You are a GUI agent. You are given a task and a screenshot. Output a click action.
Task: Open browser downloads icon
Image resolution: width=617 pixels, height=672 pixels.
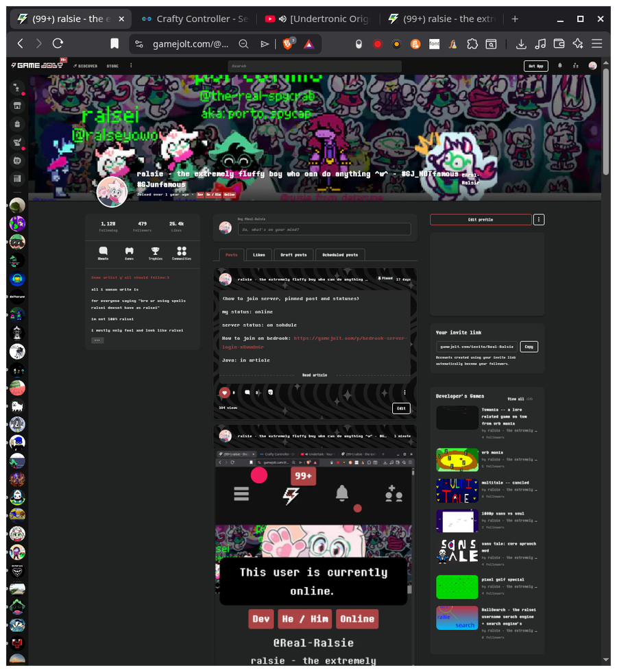pos(521,44)
